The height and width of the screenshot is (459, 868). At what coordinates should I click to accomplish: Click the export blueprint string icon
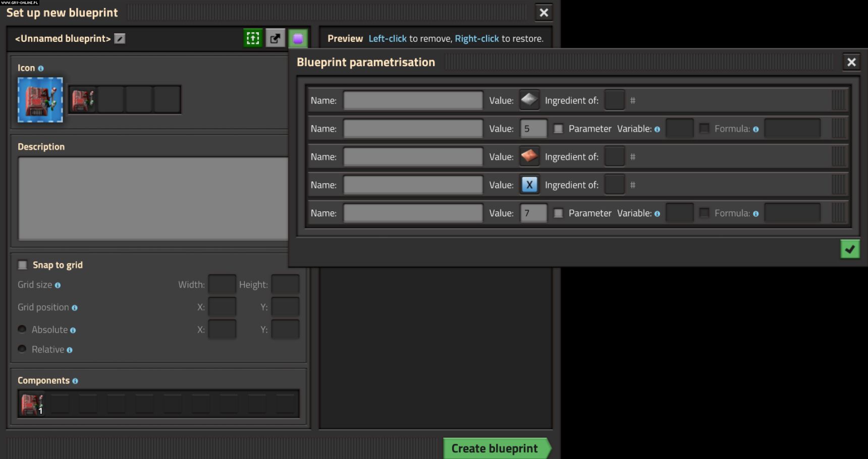coord(275,38)
